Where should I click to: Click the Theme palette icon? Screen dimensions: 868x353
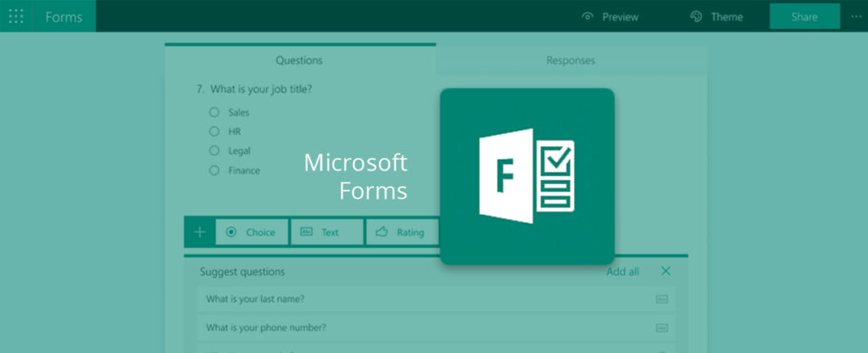click(697, 17)
